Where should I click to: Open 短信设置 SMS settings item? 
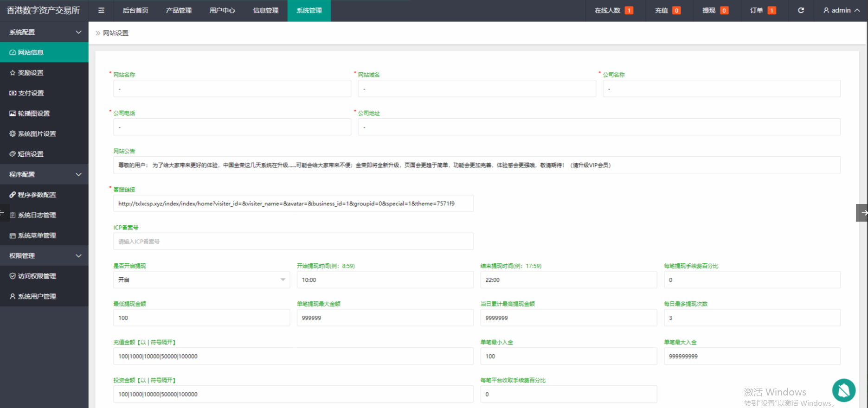click(31, 154)
